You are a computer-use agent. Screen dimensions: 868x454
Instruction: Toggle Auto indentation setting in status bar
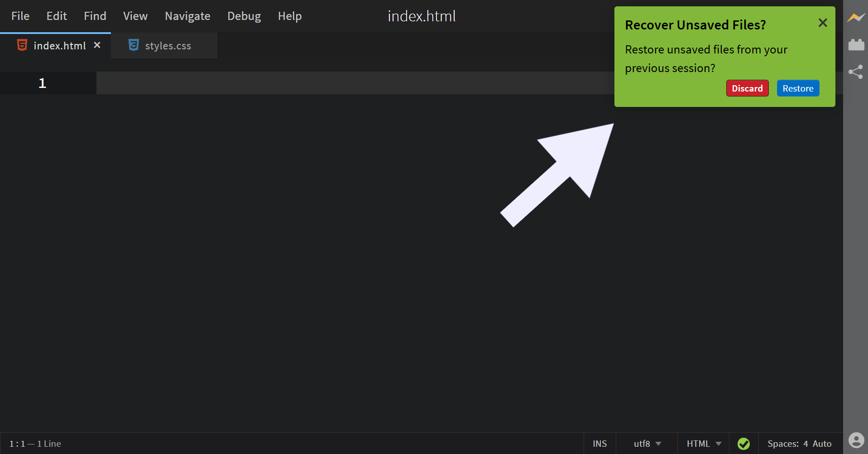click(x=821, y=443)
